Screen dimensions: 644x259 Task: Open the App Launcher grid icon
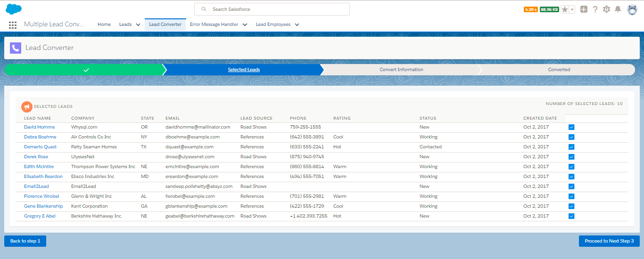click(13, 24)
